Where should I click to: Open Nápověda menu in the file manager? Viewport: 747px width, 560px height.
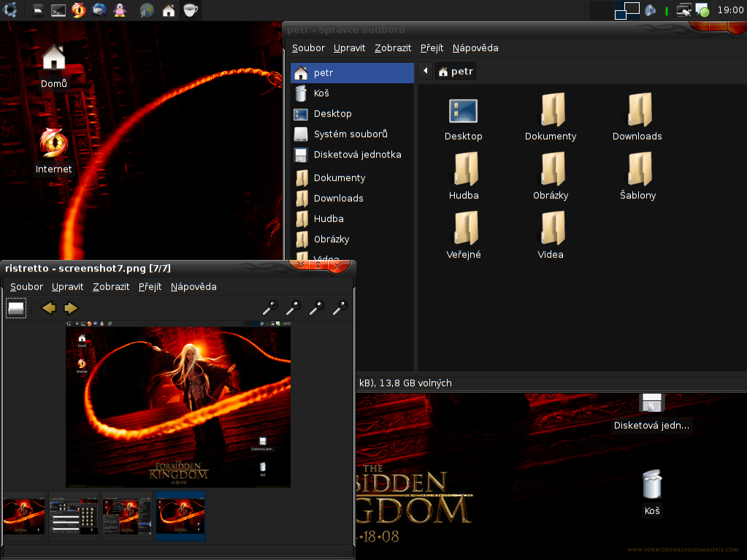(475, 48)
